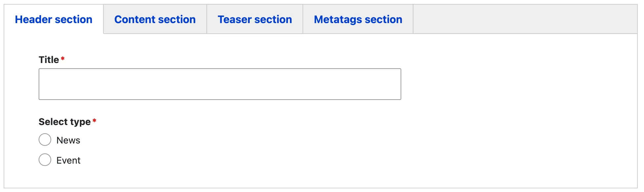Click the red asterisk beside Select type
Screen dimensions: 644x192
point(94,121)
